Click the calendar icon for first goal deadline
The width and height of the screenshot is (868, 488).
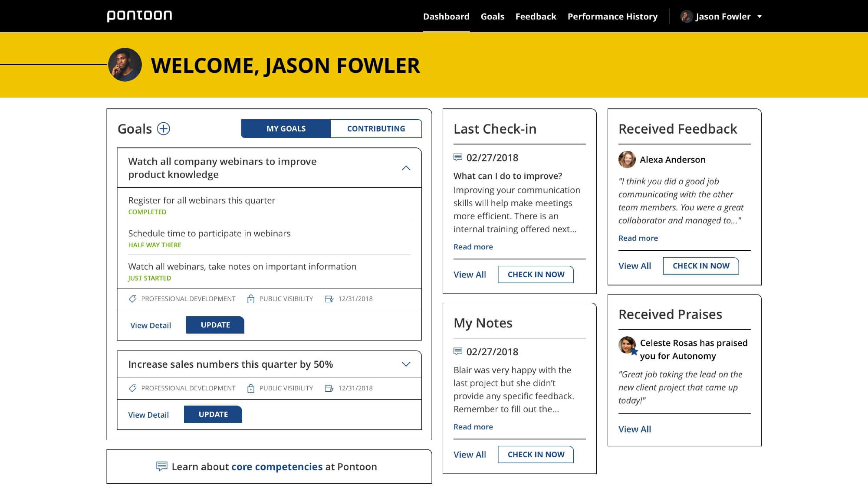point(329,298)
